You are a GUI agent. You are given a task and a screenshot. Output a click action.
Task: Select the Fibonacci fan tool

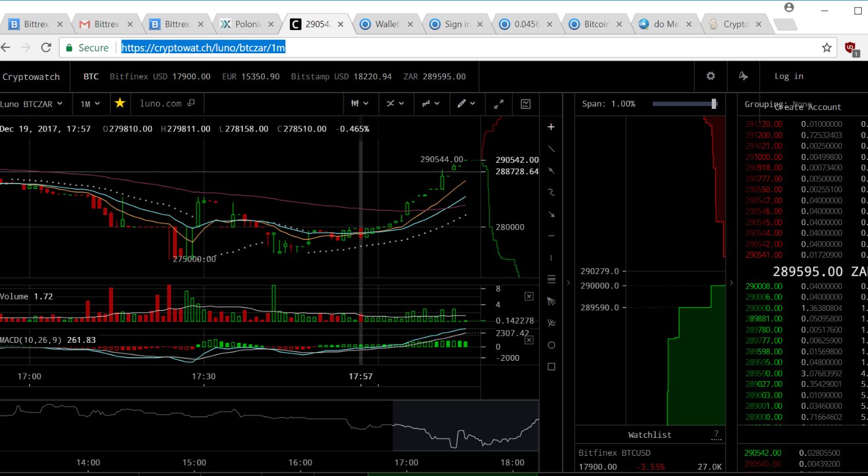(x=551, y=301)
